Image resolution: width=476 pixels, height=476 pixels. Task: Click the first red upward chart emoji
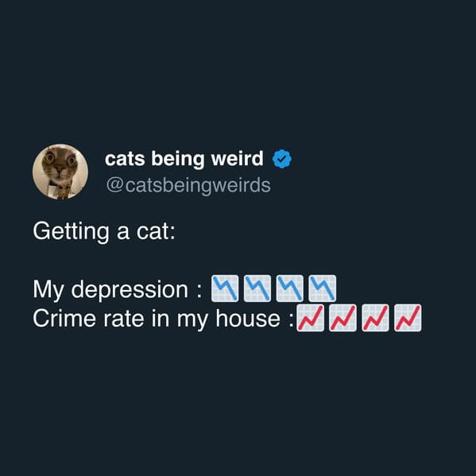click(310, 318)
